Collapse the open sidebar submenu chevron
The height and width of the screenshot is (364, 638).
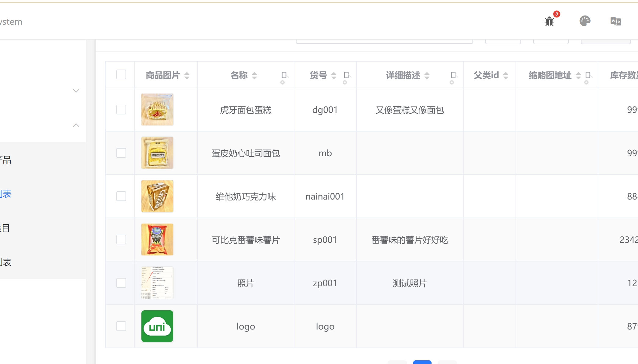[x=76, y=125]
